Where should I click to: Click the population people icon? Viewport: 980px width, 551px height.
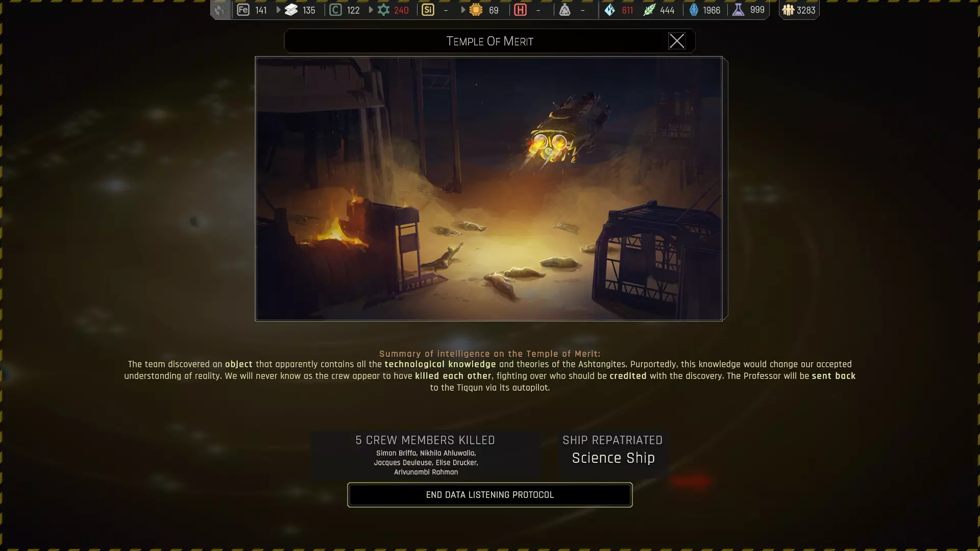(788, 10)
